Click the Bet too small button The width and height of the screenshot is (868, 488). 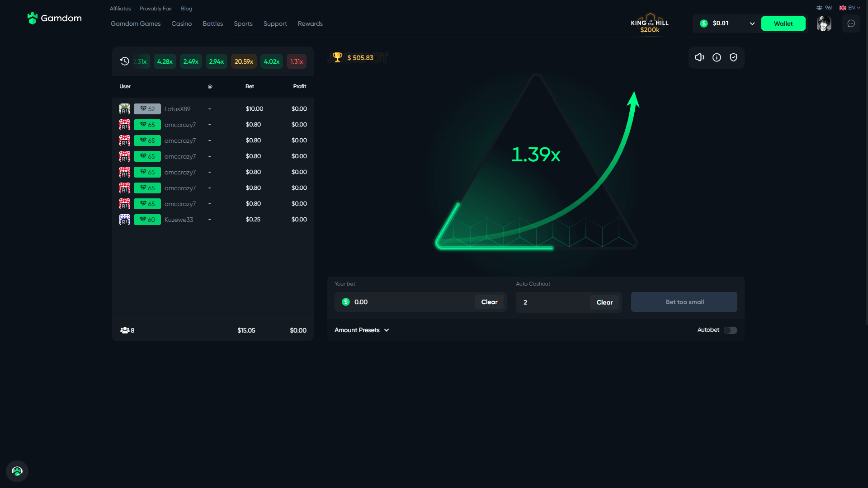[684, 301]
